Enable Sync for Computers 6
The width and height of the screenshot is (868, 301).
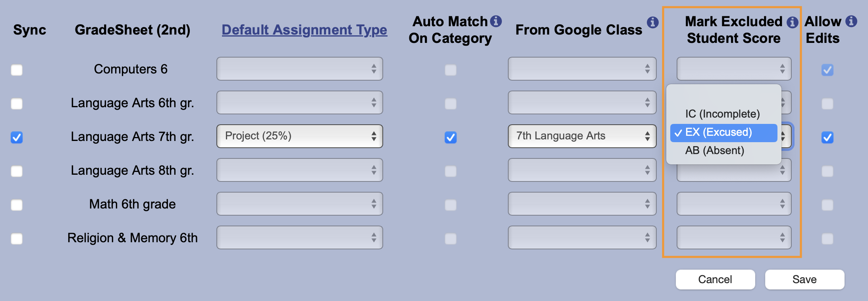click(17, 70)
